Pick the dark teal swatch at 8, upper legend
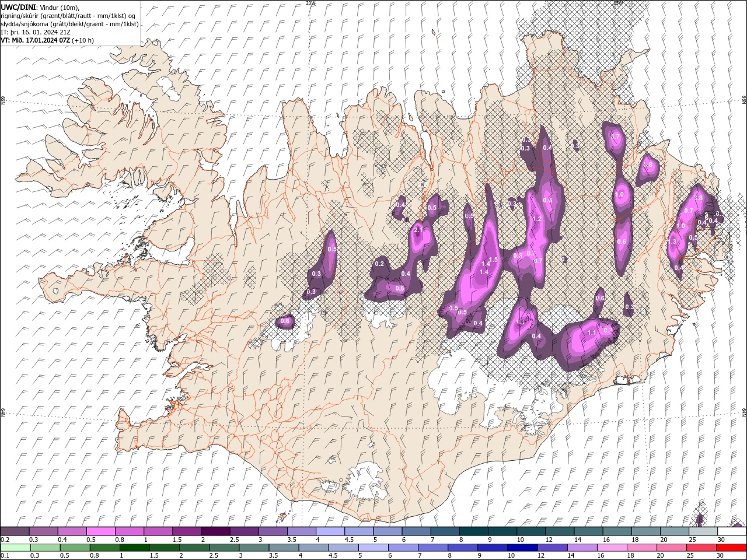This screenshot has height=560, width=747. point(473,531)
